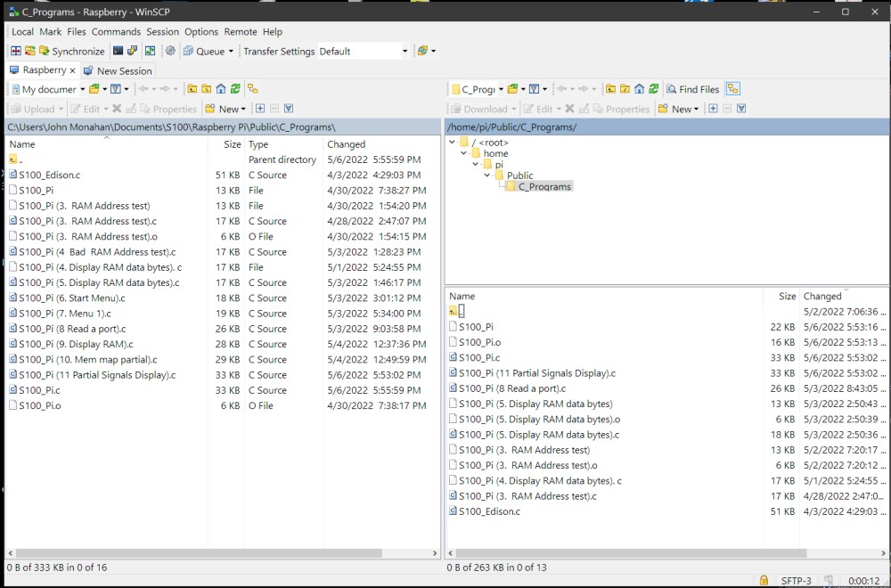Go to remote root directory icon
This screenshot has width=891, height=588.
coord(625,89)
